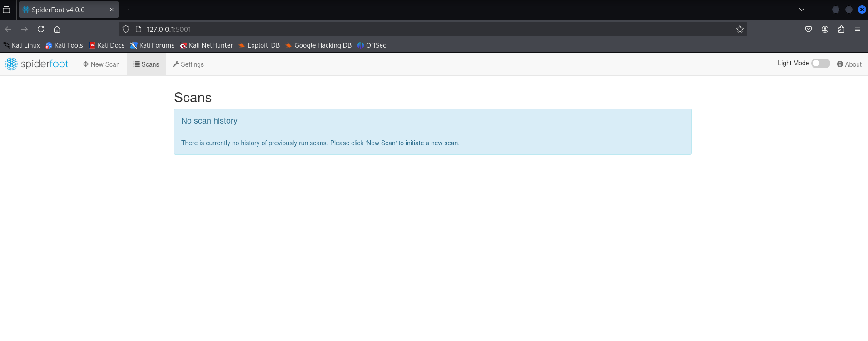868x341 pixels.
Task: Open the Firefox application menu
Action: pyautogui.click(x=857, y=29)
